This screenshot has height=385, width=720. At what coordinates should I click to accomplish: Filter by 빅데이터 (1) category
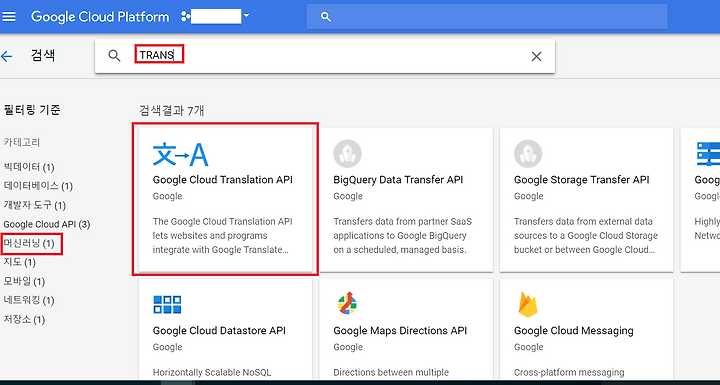[29, 167]
